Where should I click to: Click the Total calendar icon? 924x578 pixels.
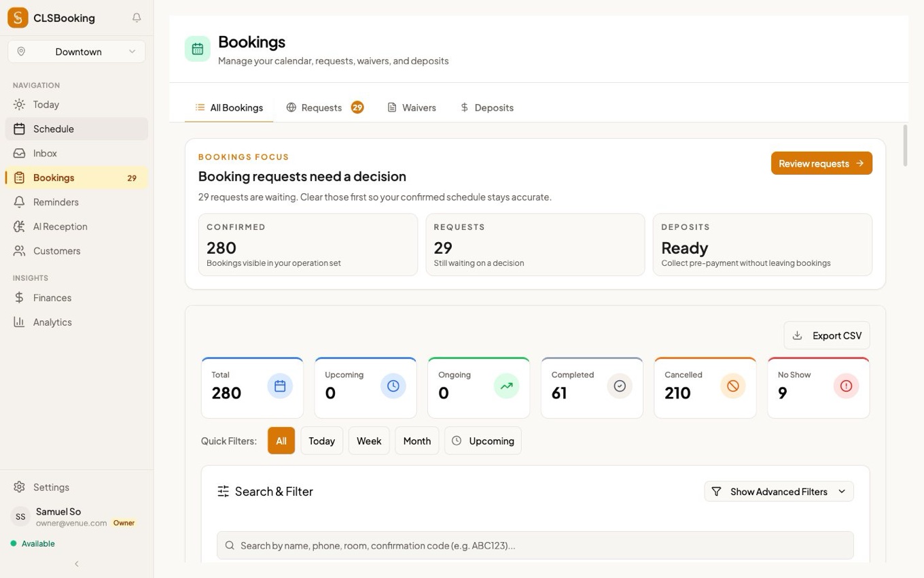pos(280,386)
